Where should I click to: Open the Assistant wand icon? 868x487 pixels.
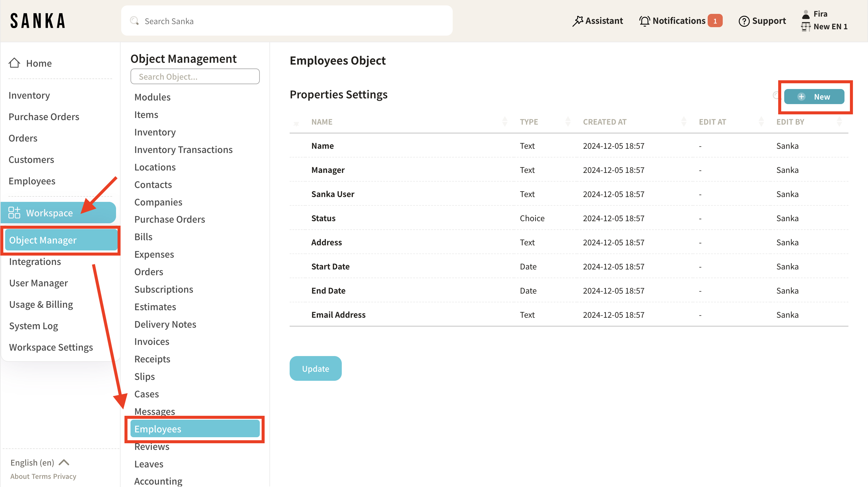[x=577, y=21]
